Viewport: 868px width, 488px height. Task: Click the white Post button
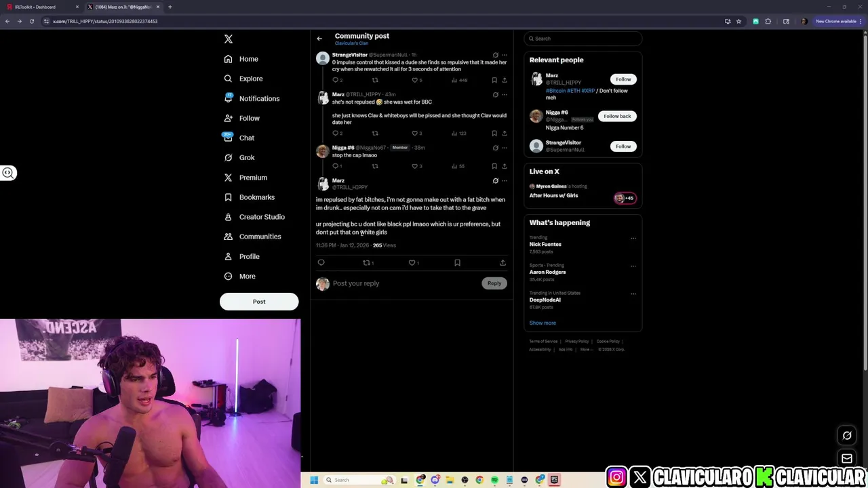[259, 302]
